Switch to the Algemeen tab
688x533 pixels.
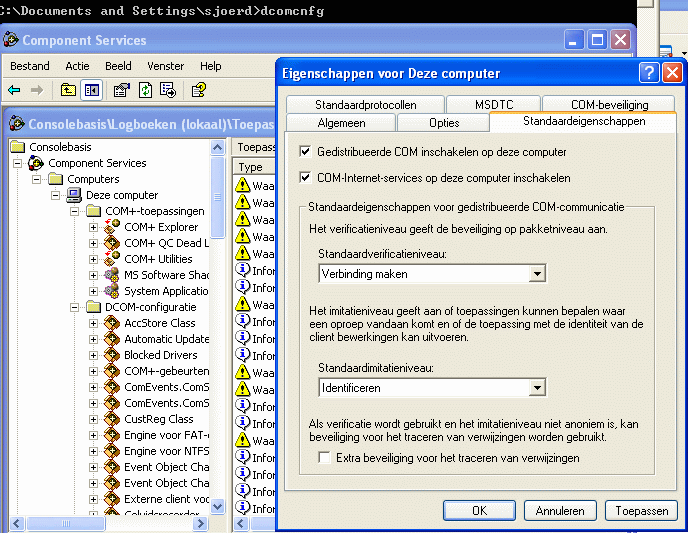point(341,123)
